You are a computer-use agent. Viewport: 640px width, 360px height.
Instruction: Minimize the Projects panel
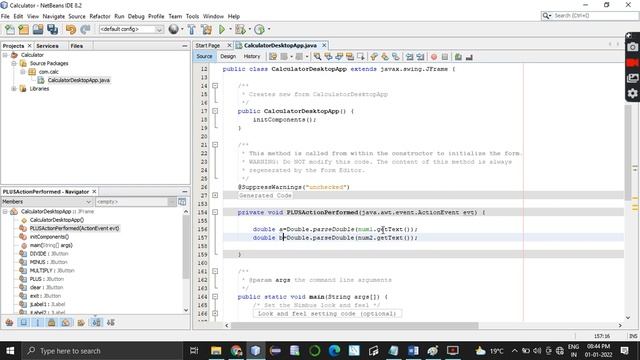(x=184, y=46)
